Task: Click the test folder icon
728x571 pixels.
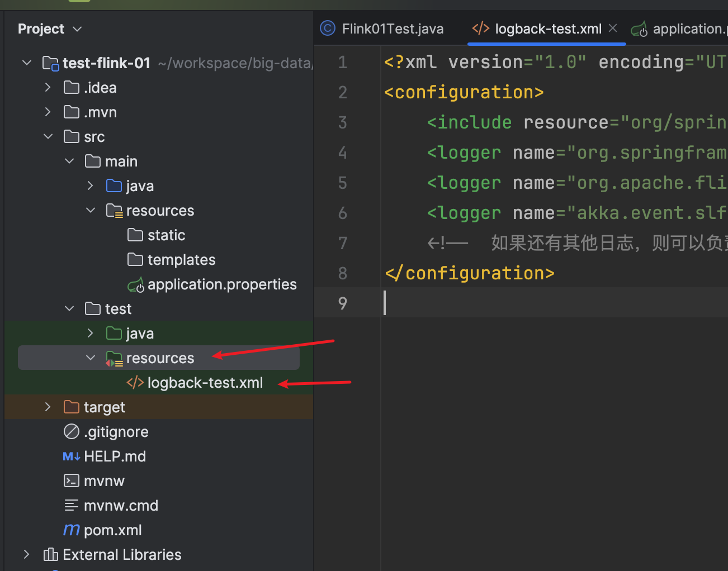Action: 93,308
